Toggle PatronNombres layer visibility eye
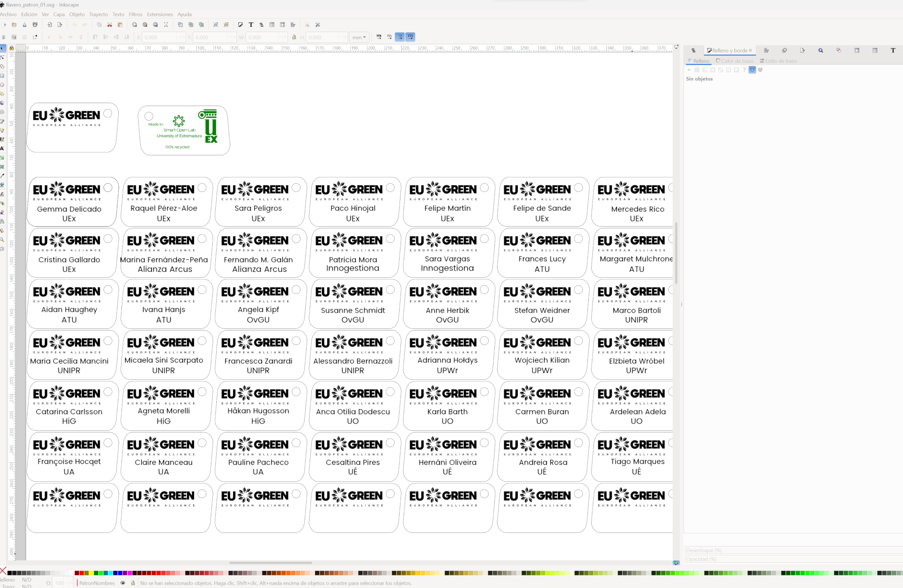The width and height of the screenshot is (903, 588). 123,583
